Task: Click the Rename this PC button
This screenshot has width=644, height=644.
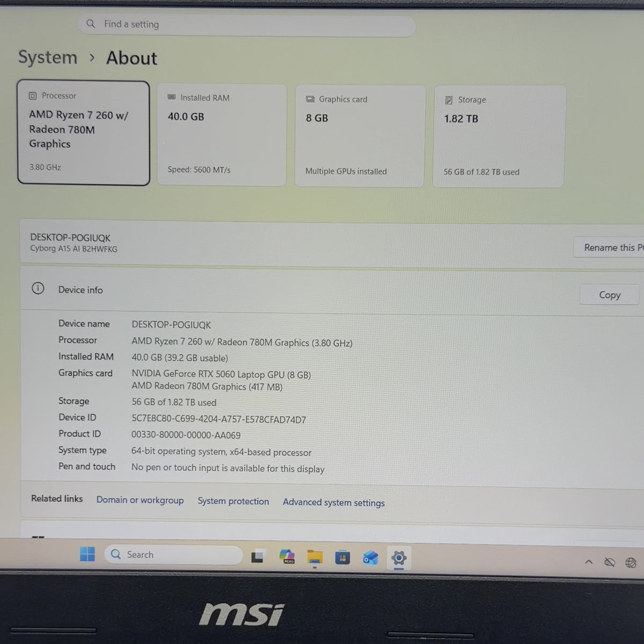Action: coord(609,247)
